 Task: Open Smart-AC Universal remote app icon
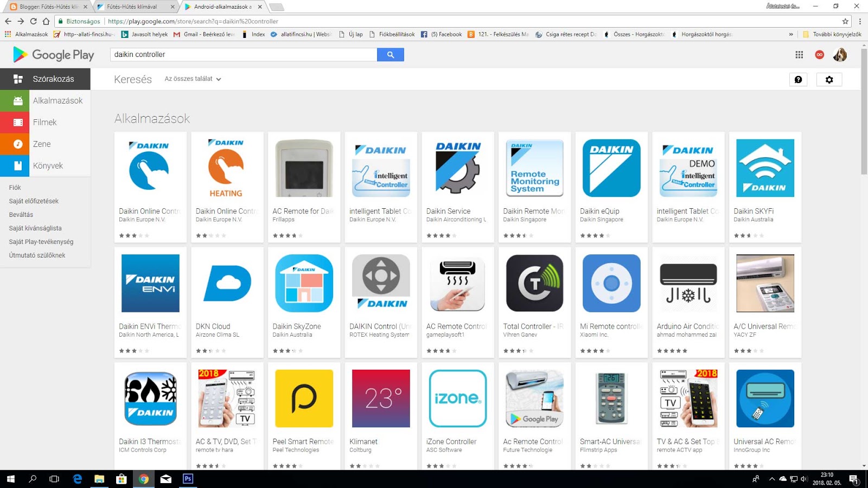[x=611, y=399]
